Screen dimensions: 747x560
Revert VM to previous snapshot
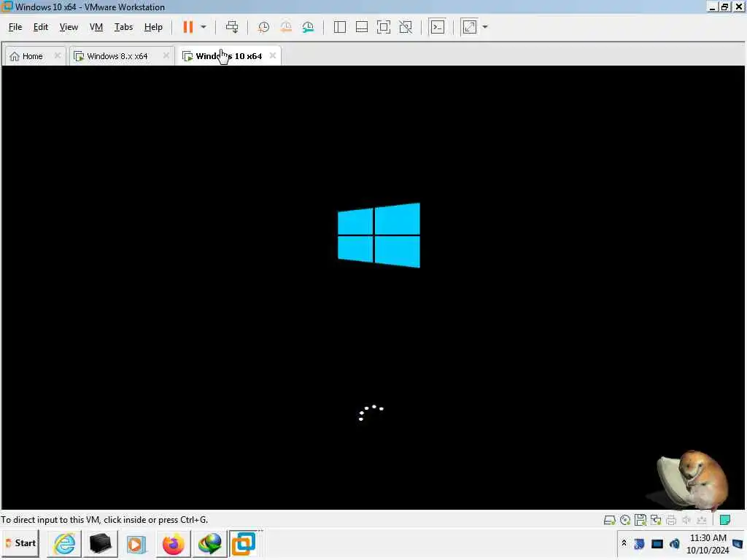(x=286, y=27)
